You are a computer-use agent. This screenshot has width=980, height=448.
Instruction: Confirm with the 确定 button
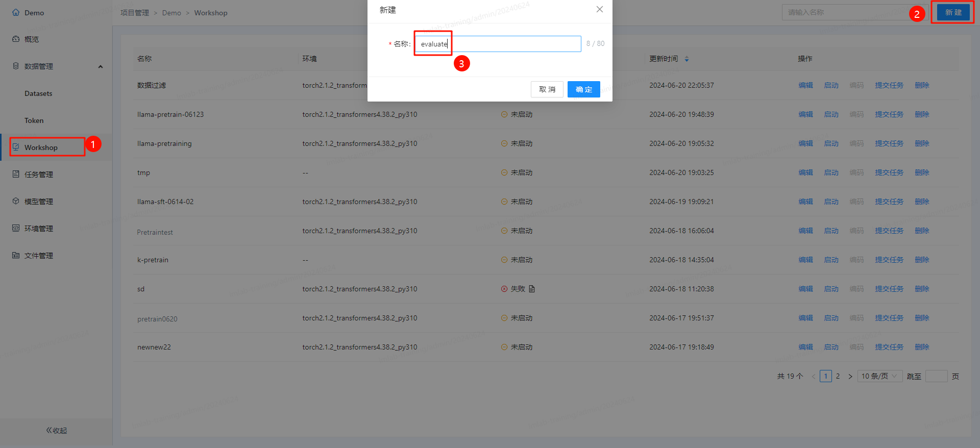click(583, 89)
